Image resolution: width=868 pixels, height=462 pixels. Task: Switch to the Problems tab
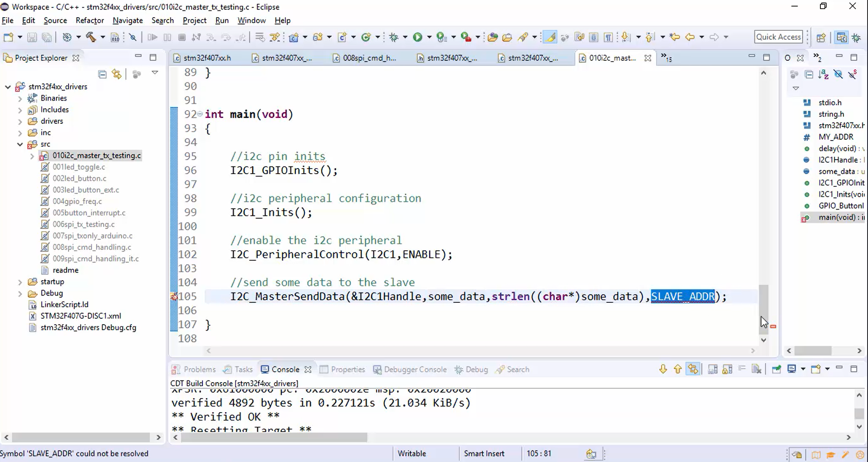click(x=194, y=370)
